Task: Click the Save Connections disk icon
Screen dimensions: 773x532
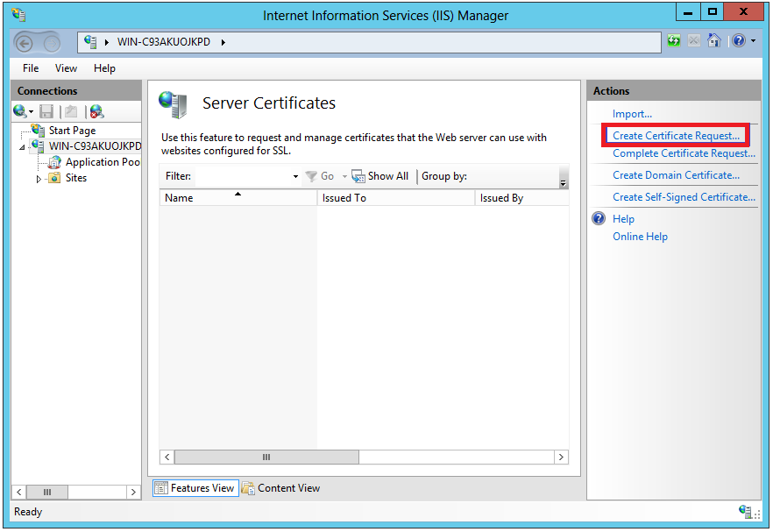Action: (46, 110)
